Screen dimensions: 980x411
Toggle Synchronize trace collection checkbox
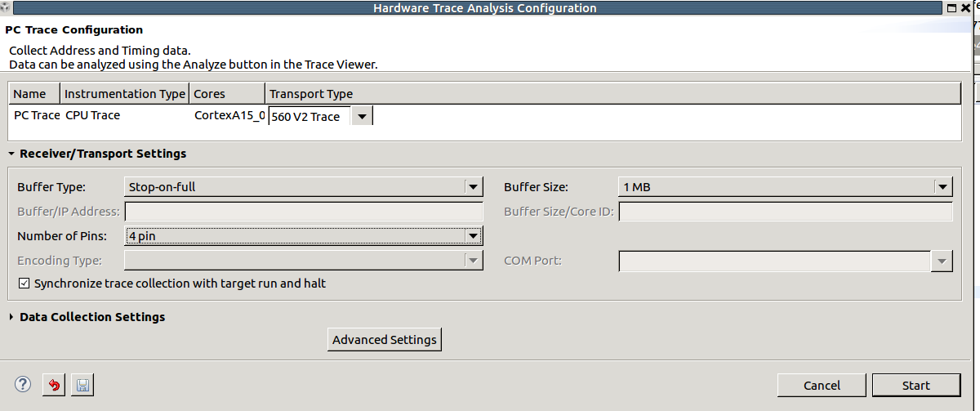point(24,284)
